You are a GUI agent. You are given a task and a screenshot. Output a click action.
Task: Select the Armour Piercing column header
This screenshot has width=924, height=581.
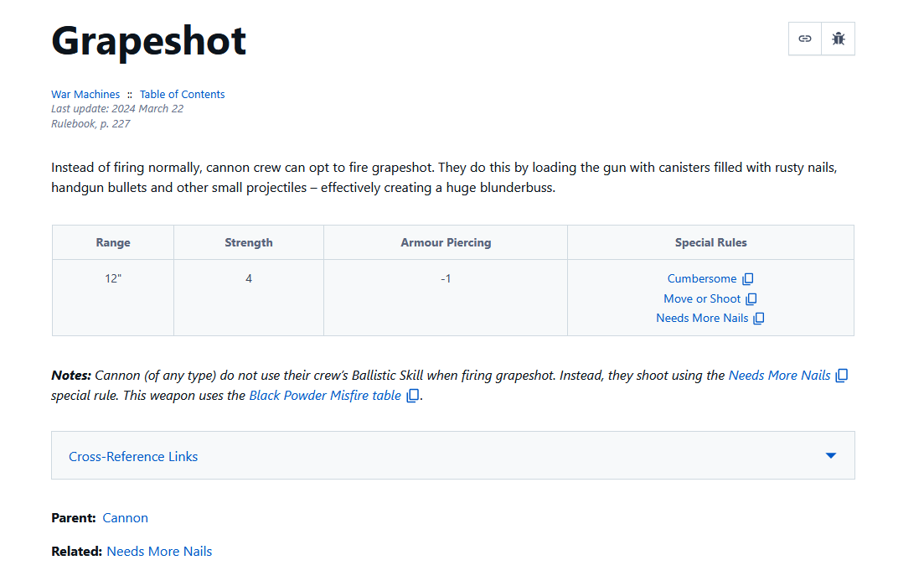pyautogui.click(x=446, y=242)
